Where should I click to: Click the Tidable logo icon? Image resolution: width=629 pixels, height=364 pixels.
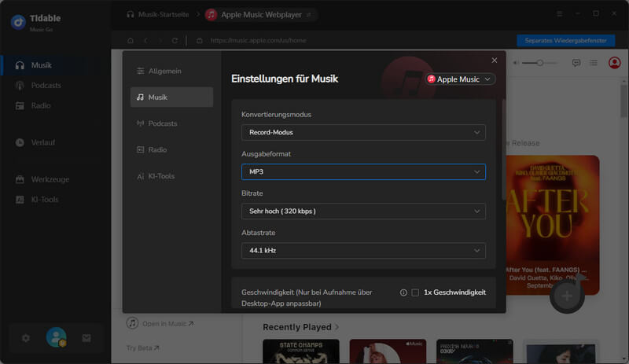pyautogui.click(x=18, y=22)
